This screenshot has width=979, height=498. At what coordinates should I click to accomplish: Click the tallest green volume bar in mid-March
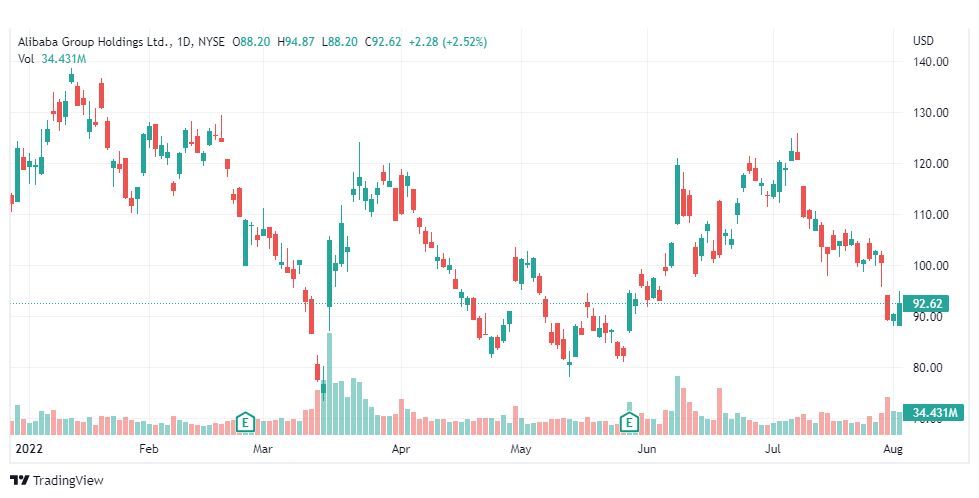pyautogui.click(x=329, y=384)
